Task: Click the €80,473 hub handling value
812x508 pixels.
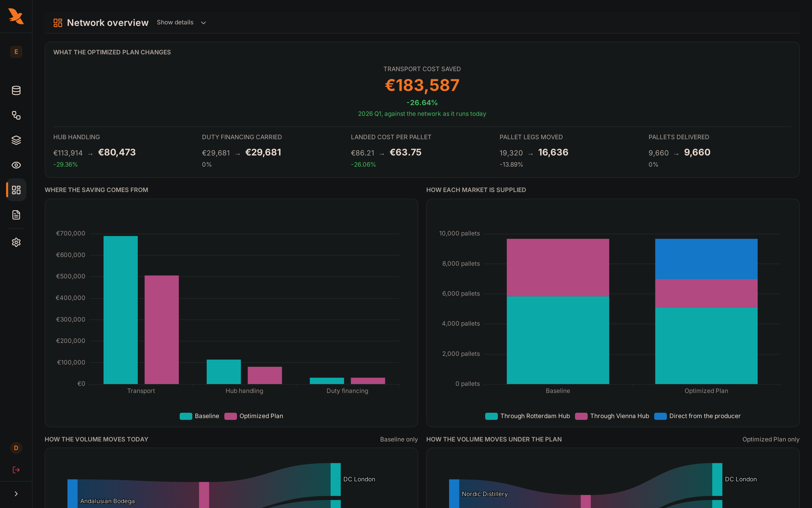Action: tap(117, 152)
